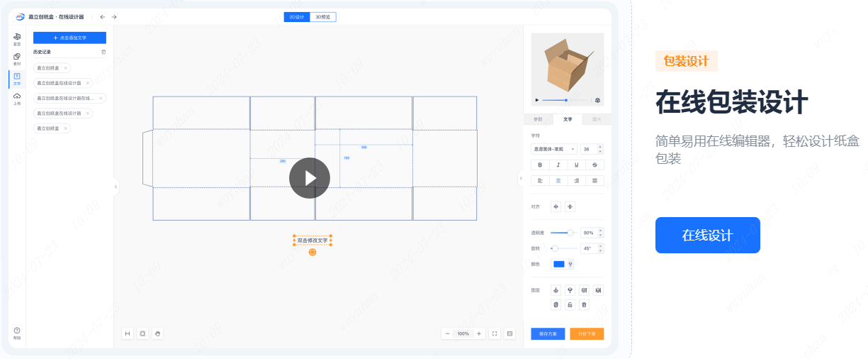Toggle bold text formatting
868x359 pixels.
[541, 165]
